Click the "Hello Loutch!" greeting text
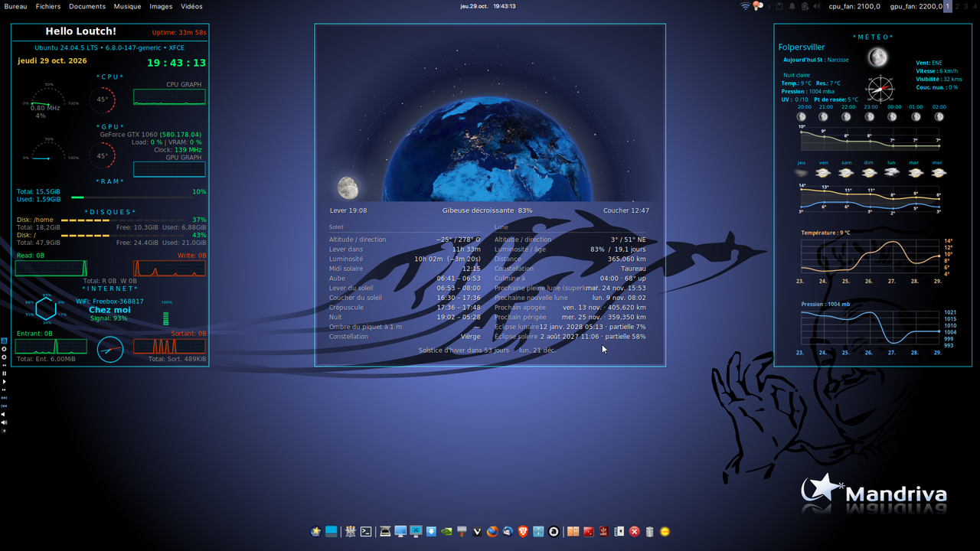This screenshot has width=980, height=551. (81, 31)
